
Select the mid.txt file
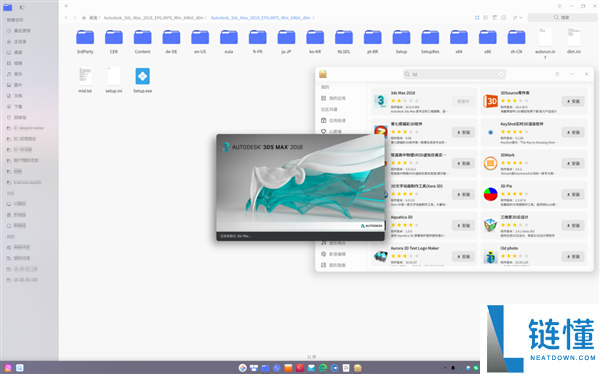pos(85,80)
